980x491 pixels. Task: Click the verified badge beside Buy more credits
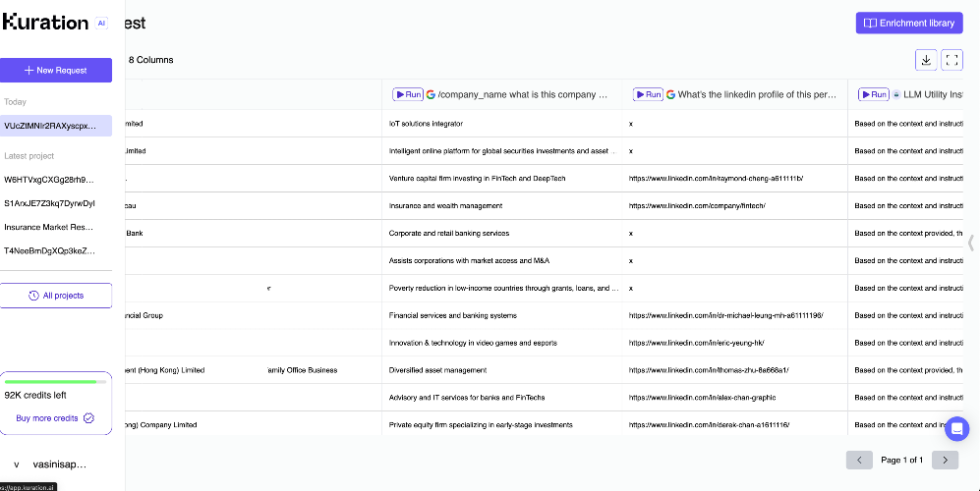[x=88, y=418]
